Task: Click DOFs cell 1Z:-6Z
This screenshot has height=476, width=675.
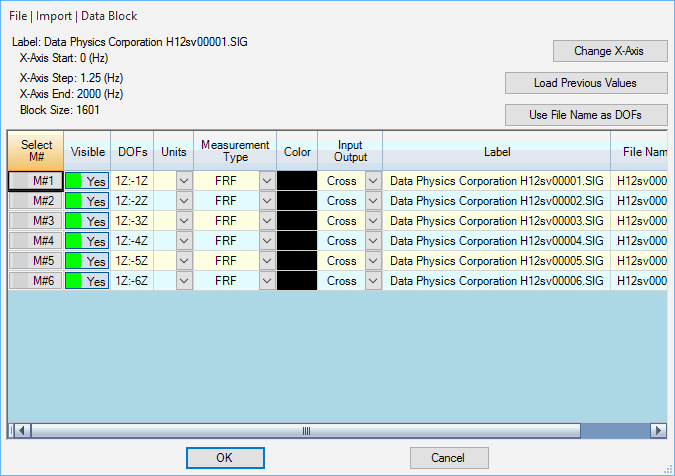Action: point(132,281)
